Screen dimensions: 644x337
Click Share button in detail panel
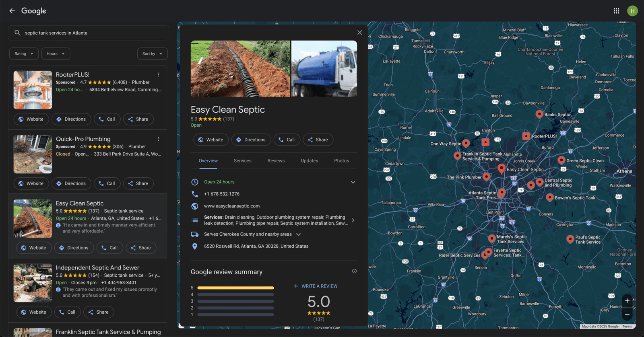click(x=318, y=140)
